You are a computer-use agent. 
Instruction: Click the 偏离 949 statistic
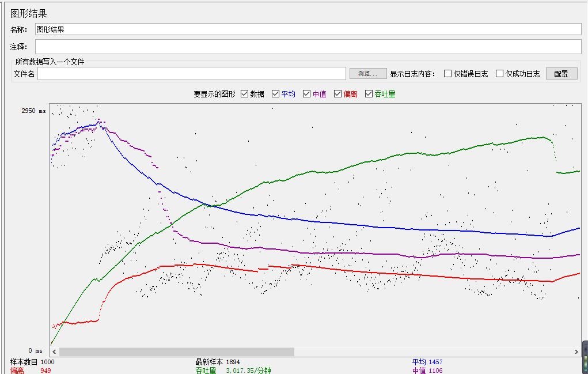(31, 371)
